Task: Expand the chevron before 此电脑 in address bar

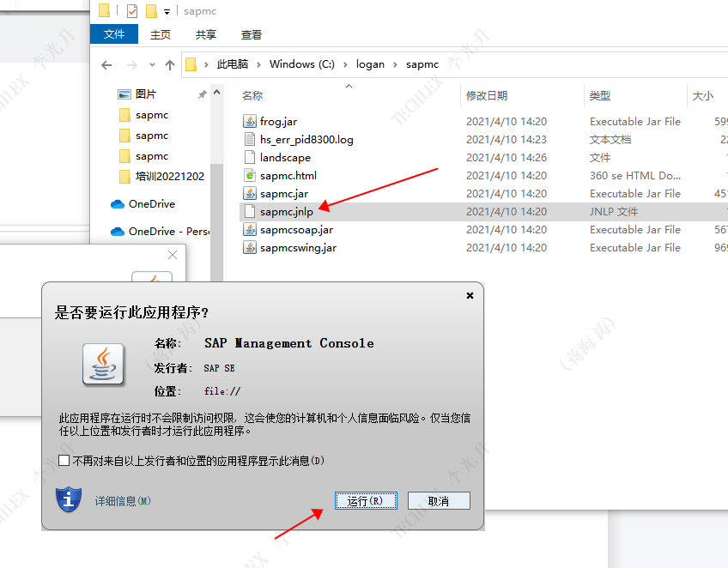Action: pos(206,64)
